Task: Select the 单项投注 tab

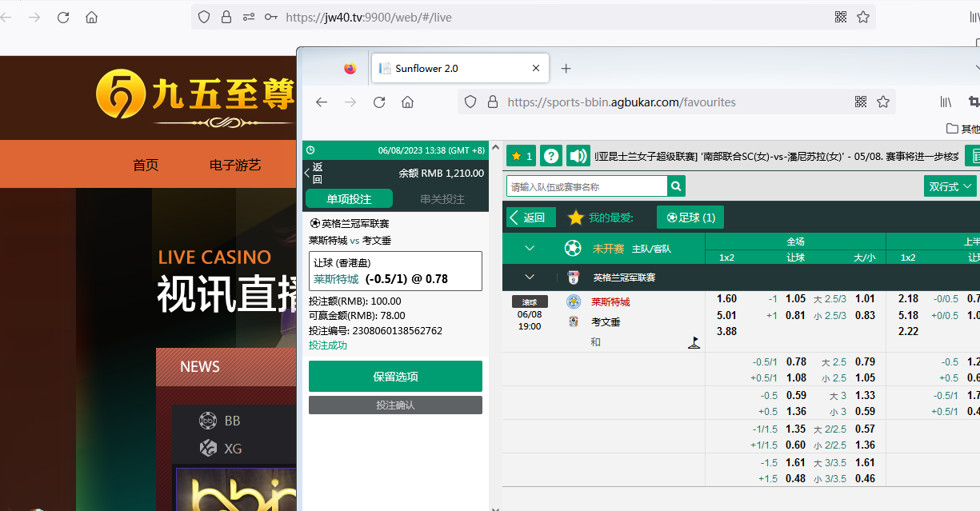Action: click(349, 198)
